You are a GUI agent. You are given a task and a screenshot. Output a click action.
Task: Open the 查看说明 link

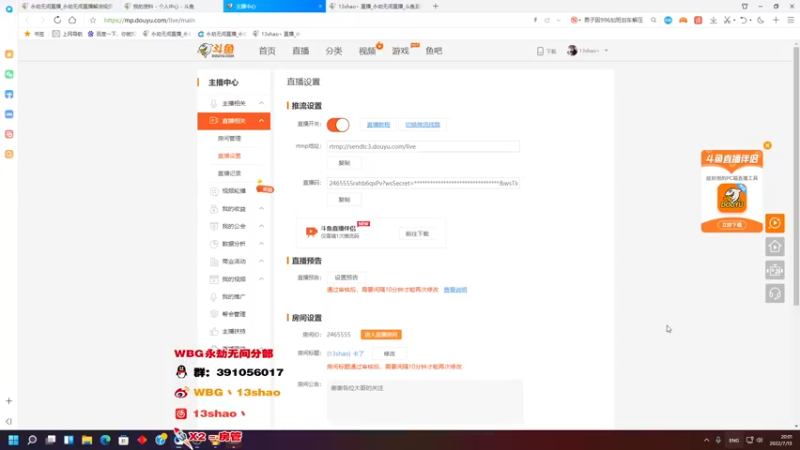455,290
